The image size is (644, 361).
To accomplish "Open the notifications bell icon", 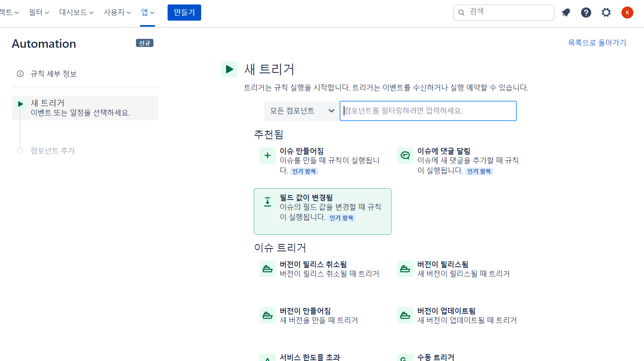I will (x=566, y=13).
